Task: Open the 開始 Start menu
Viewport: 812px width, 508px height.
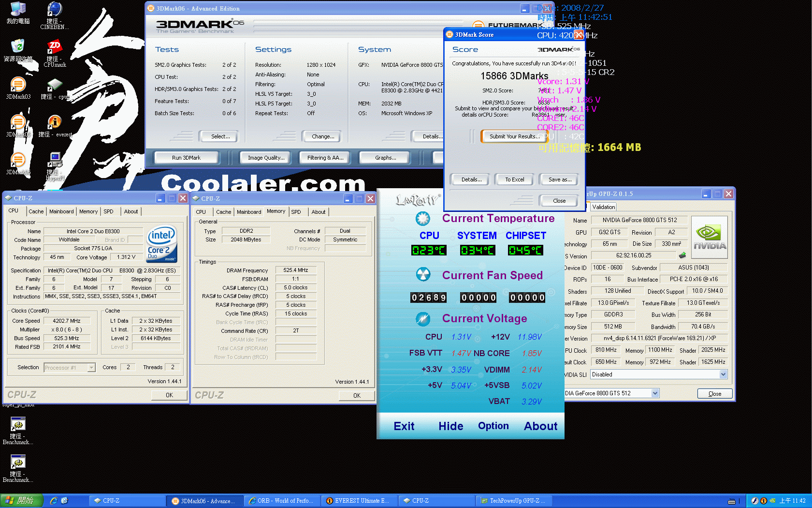Action: (x=21, y=501)
